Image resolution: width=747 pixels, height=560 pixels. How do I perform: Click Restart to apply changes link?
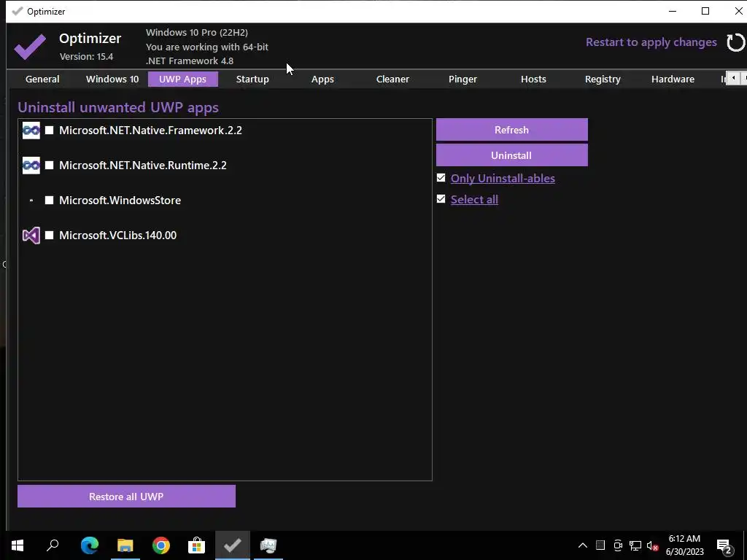[651, 42]
